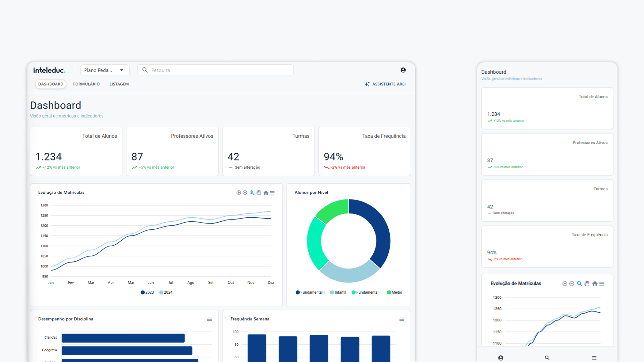The height and width of the screenshot is (362, 644).
Task: Zoom in on desktop Evolução de Matrículas chart
Action: (x=238, y=193)
